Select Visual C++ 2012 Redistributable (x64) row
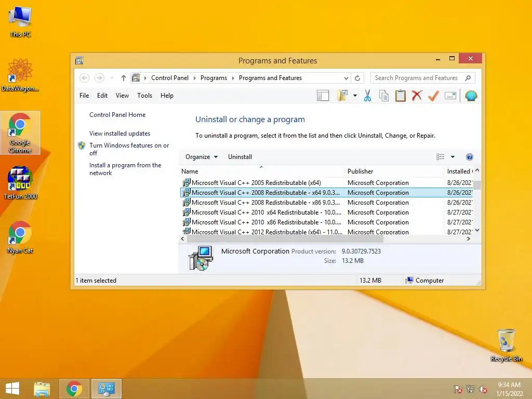 pos(326,231)
